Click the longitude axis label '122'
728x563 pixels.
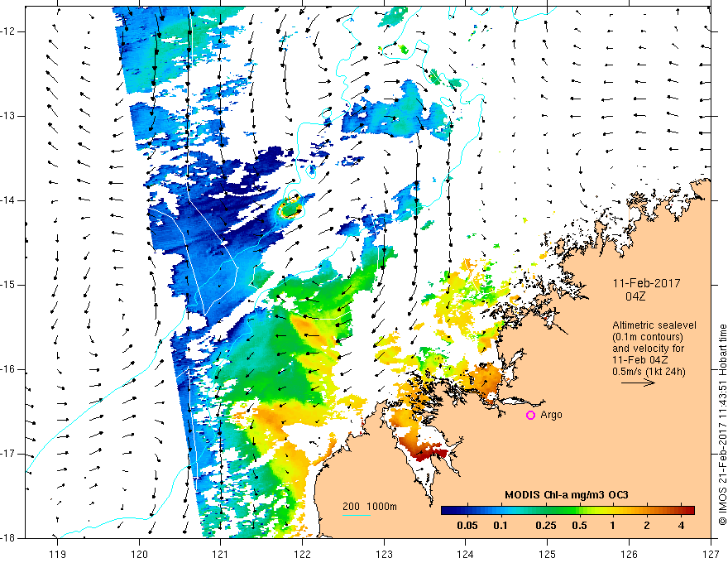coord(302,554)
